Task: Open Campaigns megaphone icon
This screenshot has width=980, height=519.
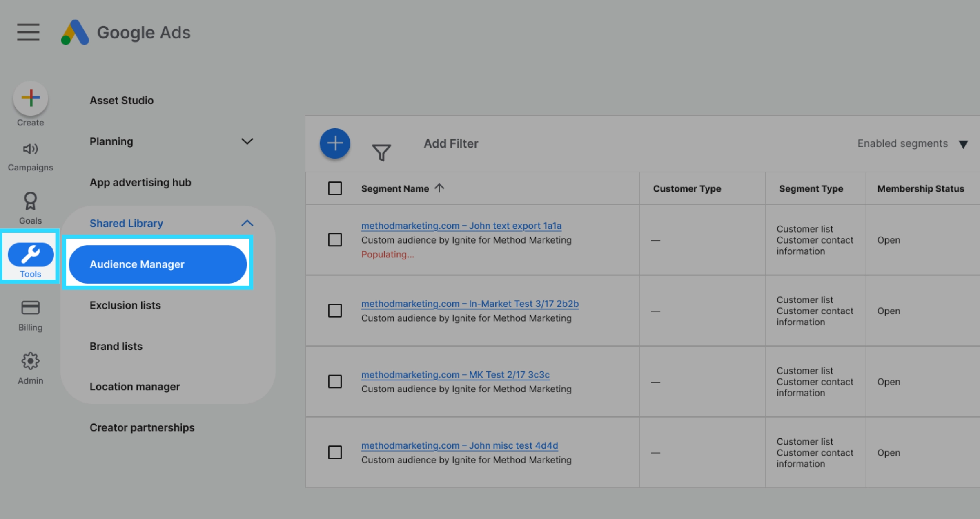Action: point(31,149)
